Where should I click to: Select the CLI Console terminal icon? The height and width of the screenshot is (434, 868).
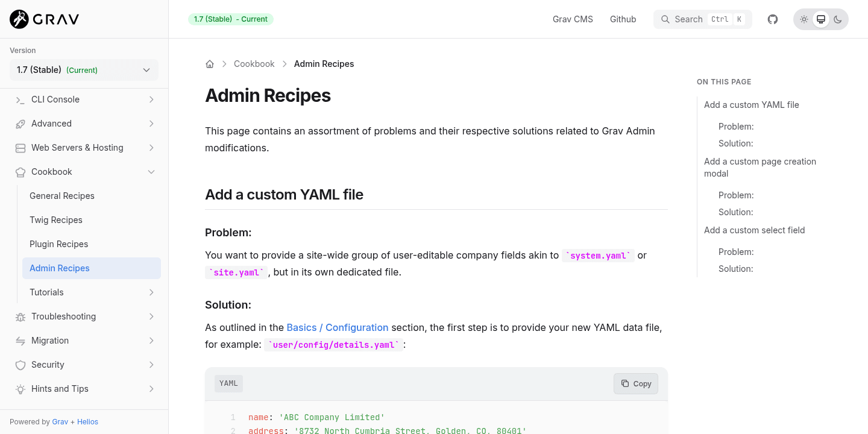[x=19, y=99]
